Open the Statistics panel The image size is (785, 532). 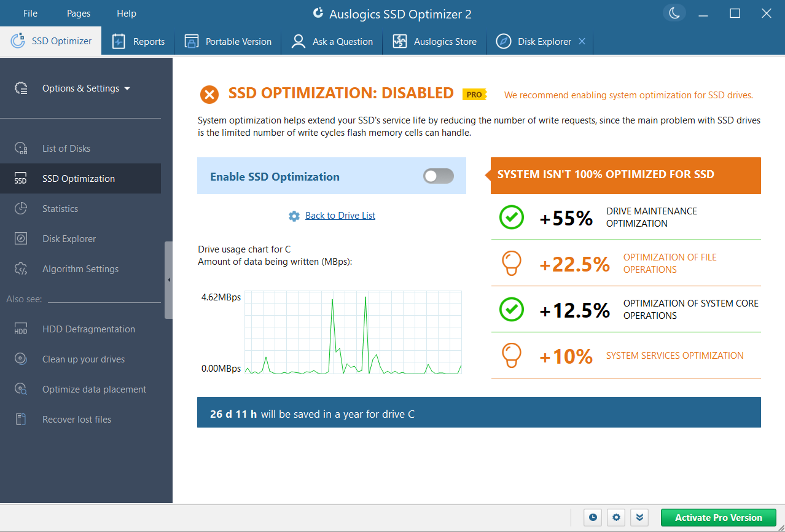(x=60, y=208)
